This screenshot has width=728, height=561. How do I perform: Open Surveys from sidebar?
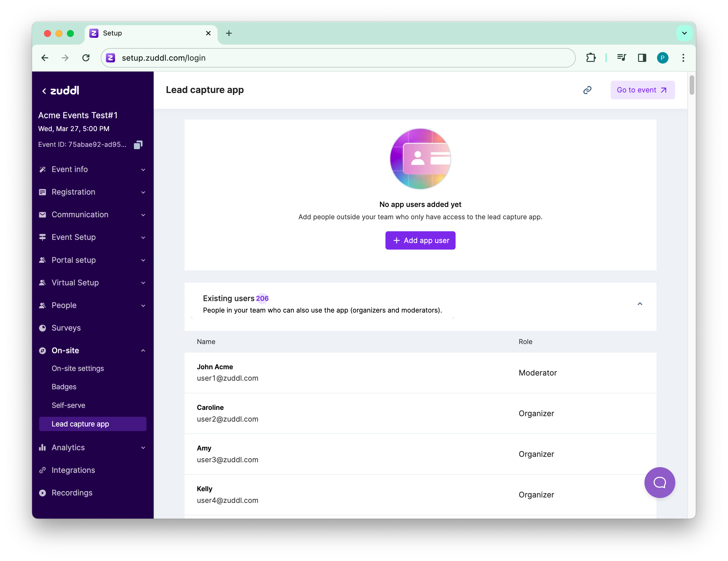(66, 328)
